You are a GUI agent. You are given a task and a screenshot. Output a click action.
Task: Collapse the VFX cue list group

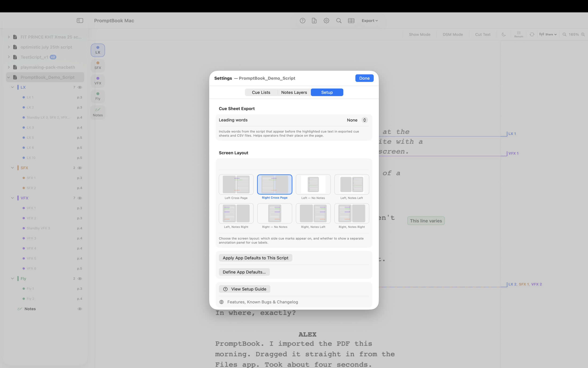(12, 198)
